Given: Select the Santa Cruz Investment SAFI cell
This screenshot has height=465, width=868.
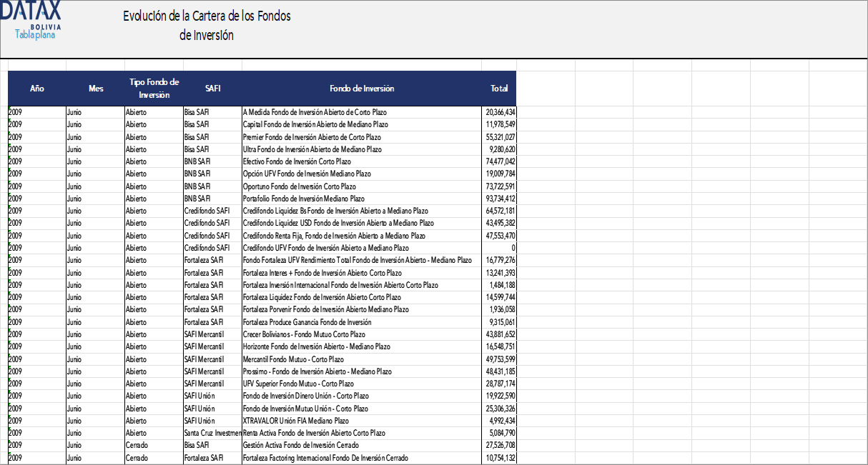Looking at the screenshot, I should (212, 433).
